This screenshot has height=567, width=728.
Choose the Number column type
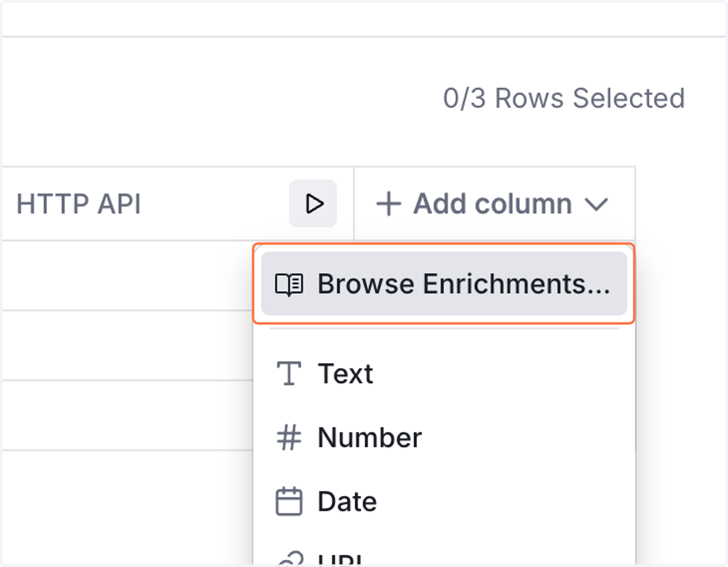coord(444,438)
